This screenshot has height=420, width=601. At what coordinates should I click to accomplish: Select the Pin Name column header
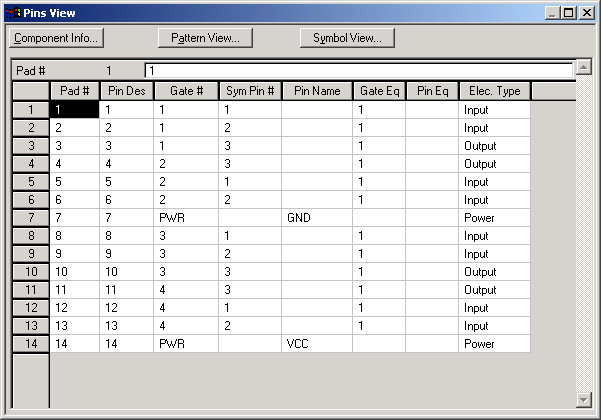(x=317, y=91)
